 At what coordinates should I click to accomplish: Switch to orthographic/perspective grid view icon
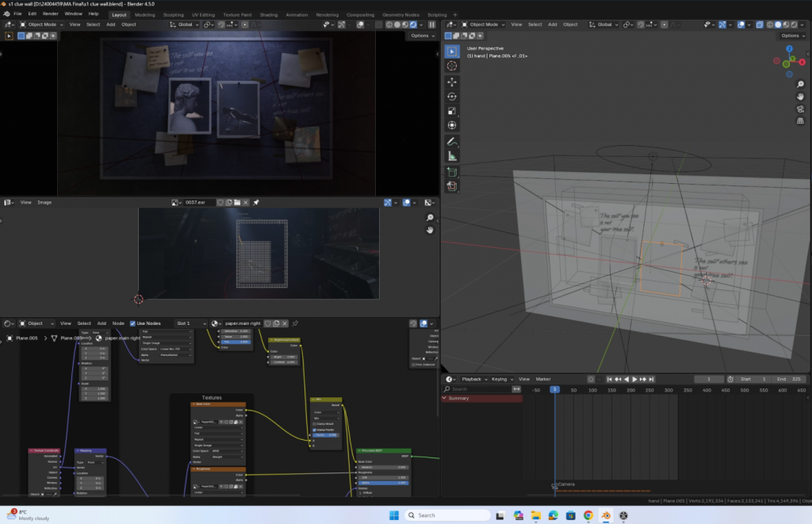[x=800, y=121]
